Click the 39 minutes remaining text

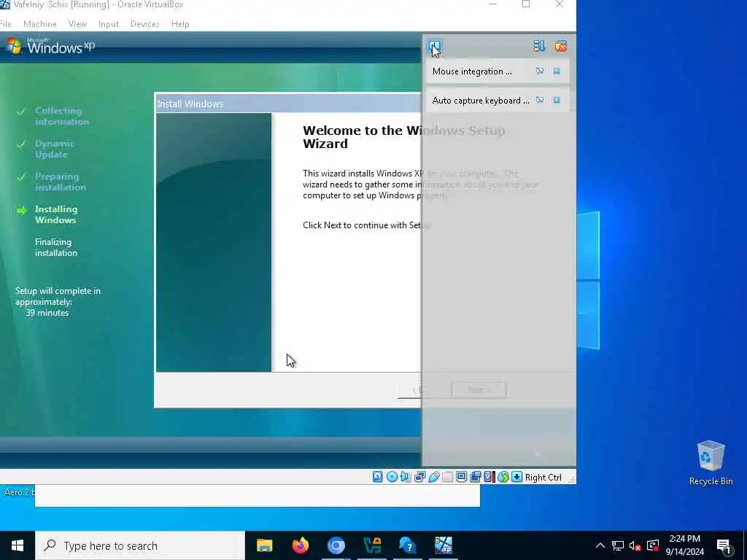point(47,313)
